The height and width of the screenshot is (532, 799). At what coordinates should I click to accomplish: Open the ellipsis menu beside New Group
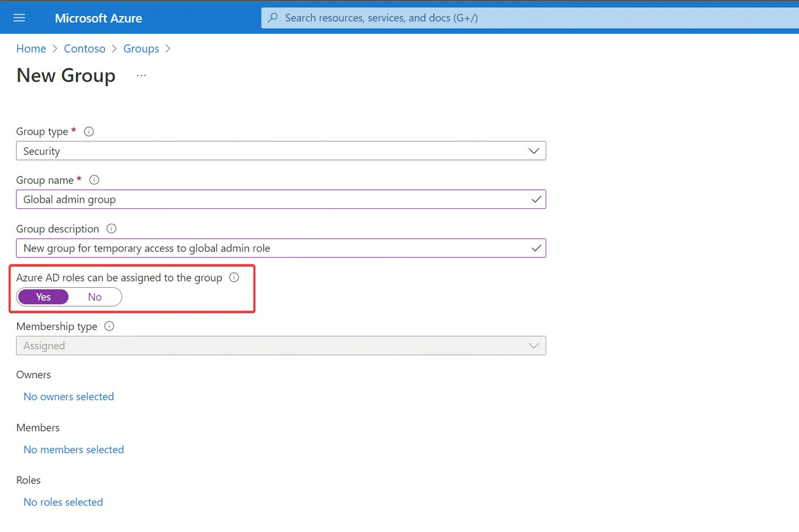142,75
